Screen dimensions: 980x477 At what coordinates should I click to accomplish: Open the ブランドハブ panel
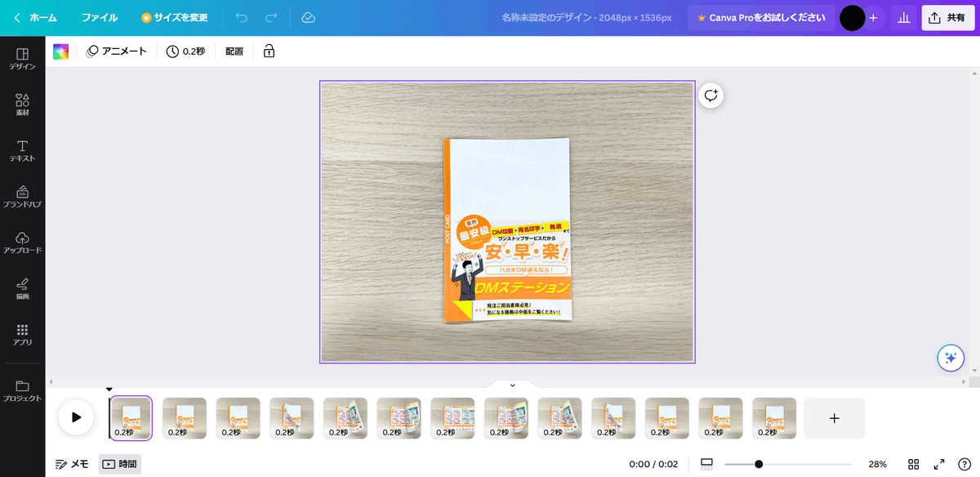pos(22,197)
